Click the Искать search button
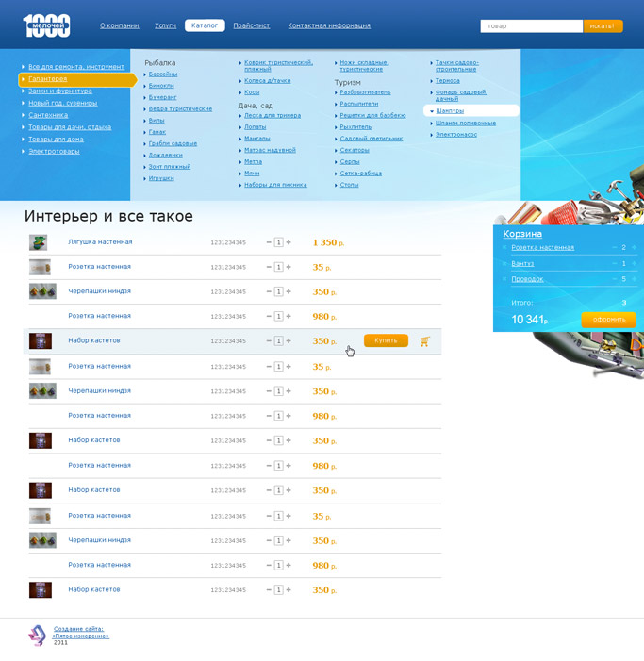Viewport: 644px width, 661px height. (603, 26)
